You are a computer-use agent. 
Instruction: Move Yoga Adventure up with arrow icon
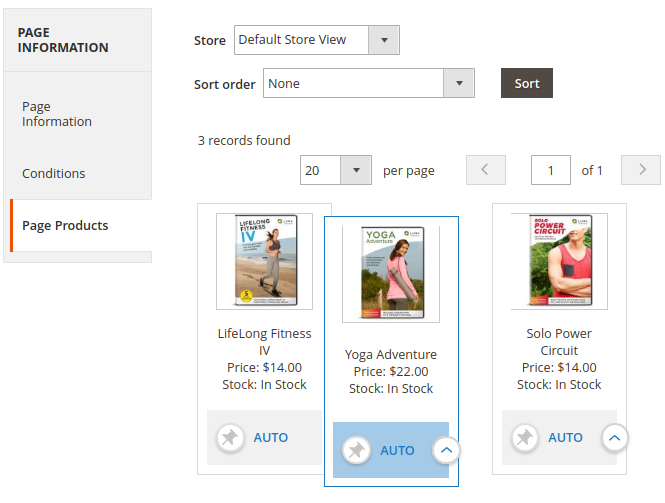446,451
